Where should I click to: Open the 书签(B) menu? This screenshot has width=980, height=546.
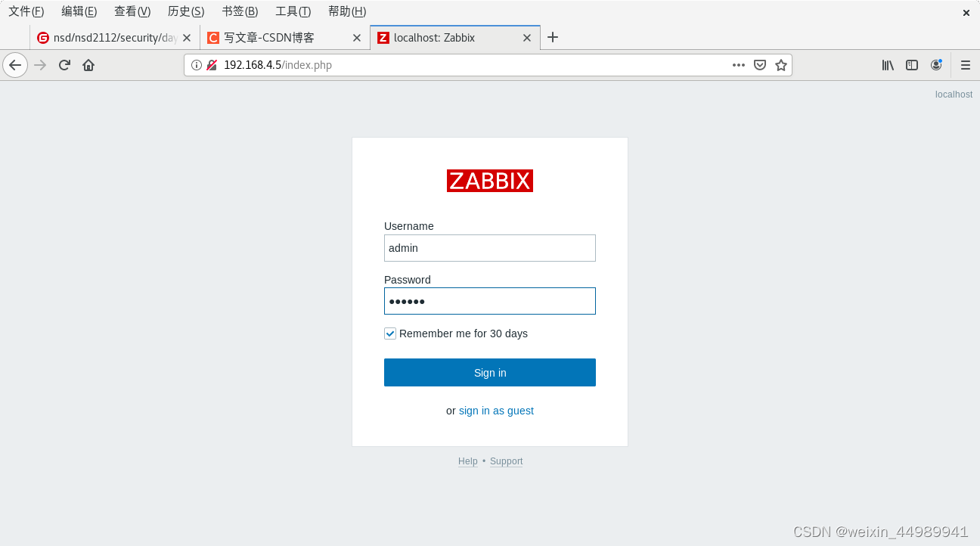tap(240, 11)
